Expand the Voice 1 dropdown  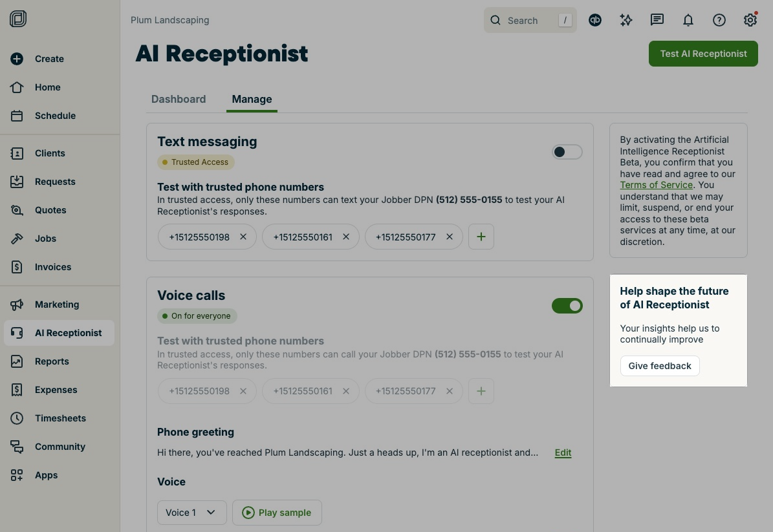191,513
